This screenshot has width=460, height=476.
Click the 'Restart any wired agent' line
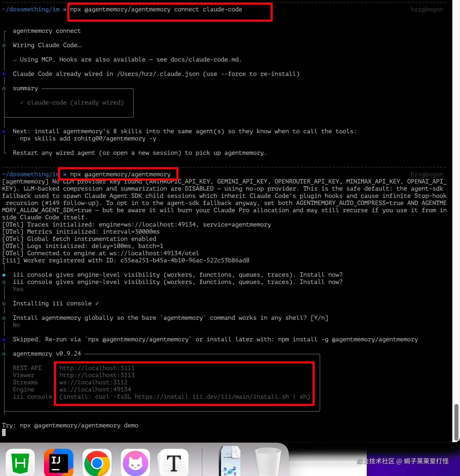pyautogui.click(x=140, y=153)
